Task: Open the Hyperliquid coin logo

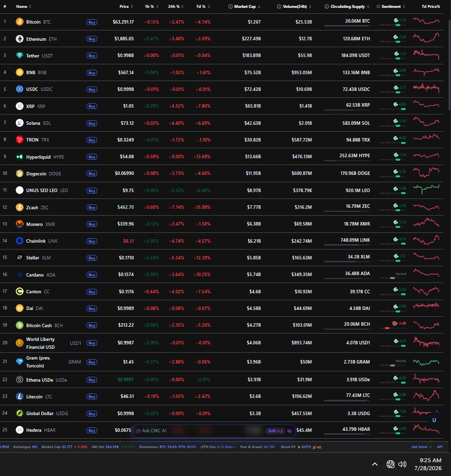Action: pos(20,157)
